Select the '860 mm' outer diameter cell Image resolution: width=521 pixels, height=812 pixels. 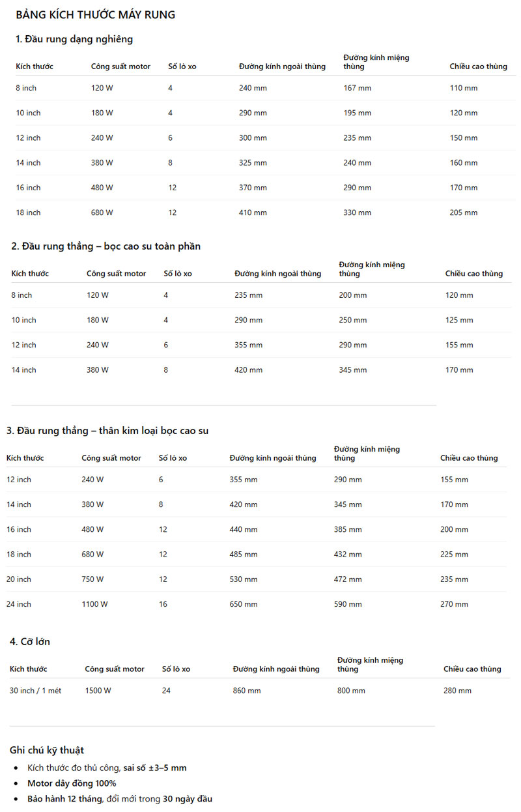pos(247,691)
